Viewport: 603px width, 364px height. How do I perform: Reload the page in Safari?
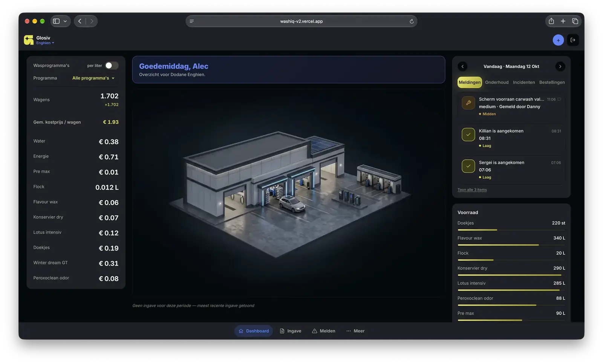point(412,21)
